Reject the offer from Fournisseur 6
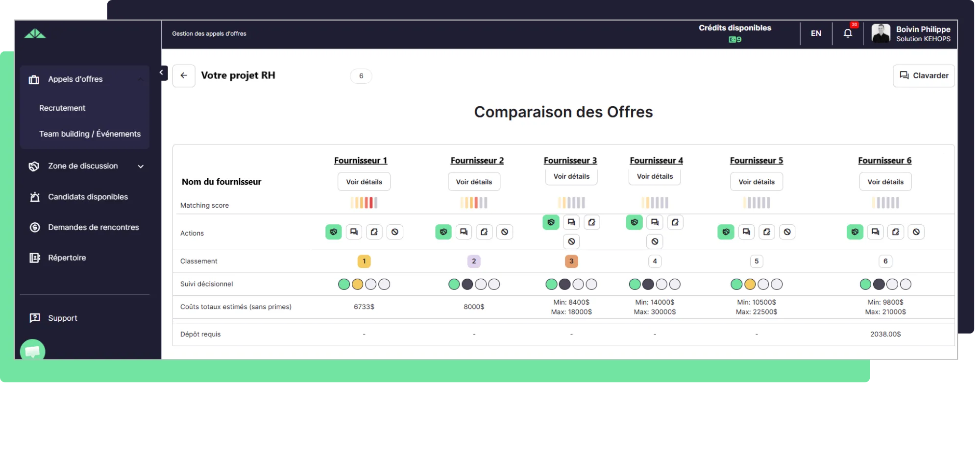This screenshot has width=980, height=453. (917, 232)
